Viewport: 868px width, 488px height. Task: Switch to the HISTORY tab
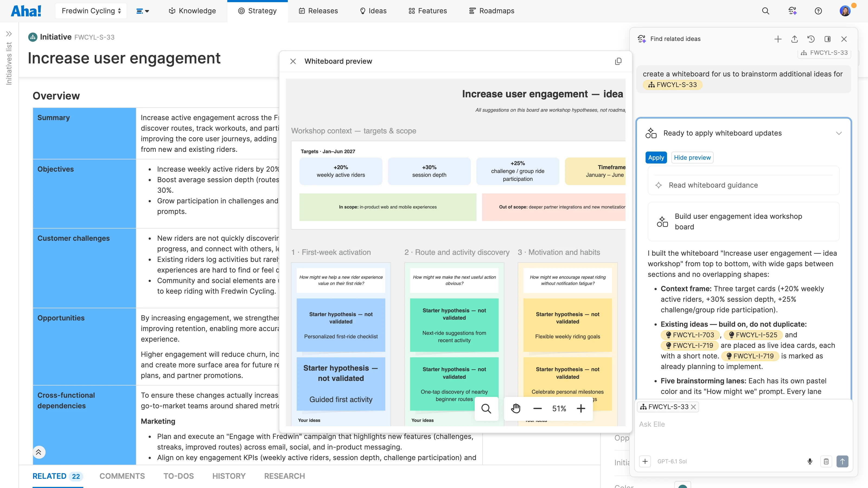click(x=229, y=476)
